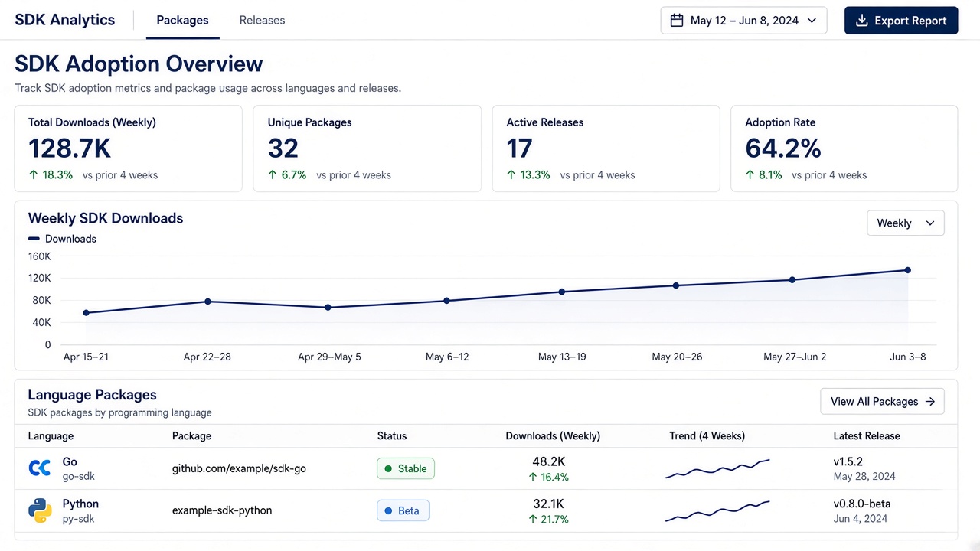Viewport: 980px width, 551px height.
Task: Click the up arrow beside 18.3% growth
Action: coord(33,174)
